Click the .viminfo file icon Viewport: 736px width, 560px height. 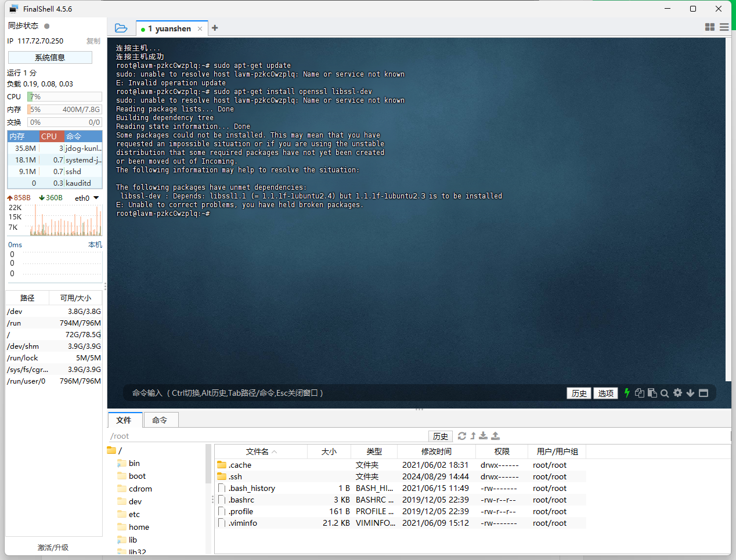(x=222, y=523)
